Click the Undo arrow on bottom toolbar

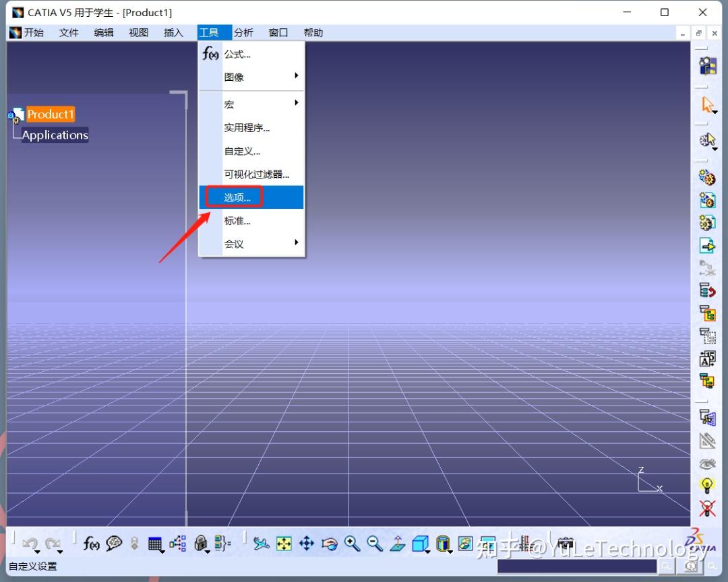(x=31, y=544)
